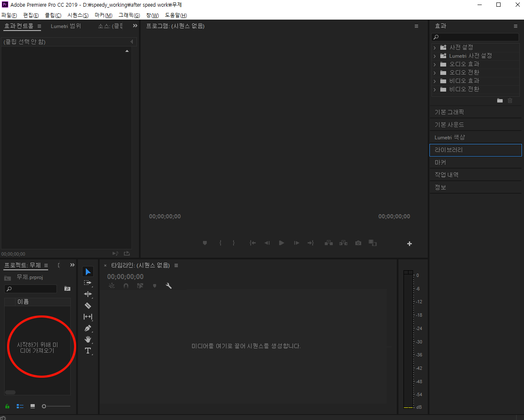The height and width of the screenshot is (420, 524).
Task: Switch project panel to List view
Action: 20,406
